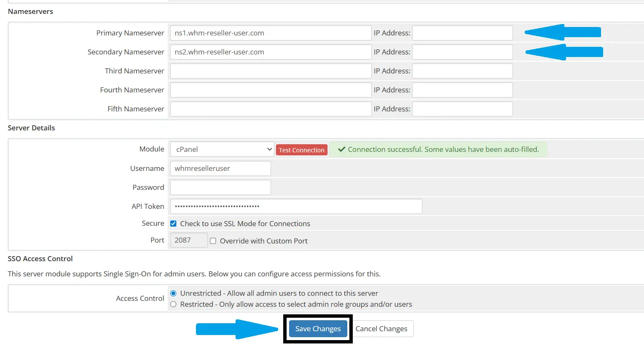Click the Primary Nameserver text field

point(270,33)
